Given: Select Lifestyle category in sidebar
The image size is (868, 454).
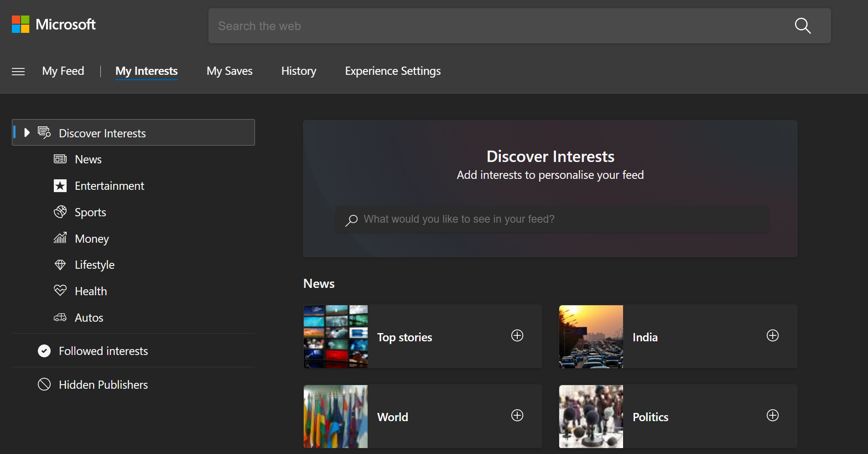Looking at the screenshot, I should click(94, 265).
